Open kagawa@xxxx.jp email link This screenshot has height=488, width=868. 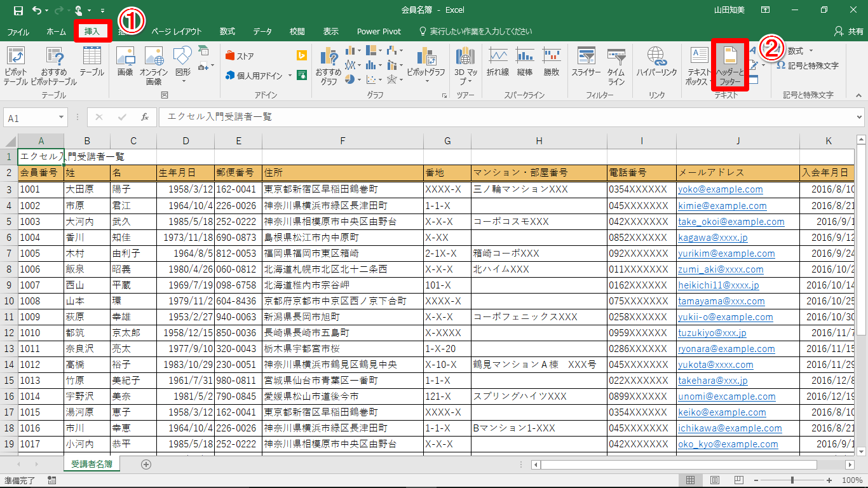click(712, 238)
